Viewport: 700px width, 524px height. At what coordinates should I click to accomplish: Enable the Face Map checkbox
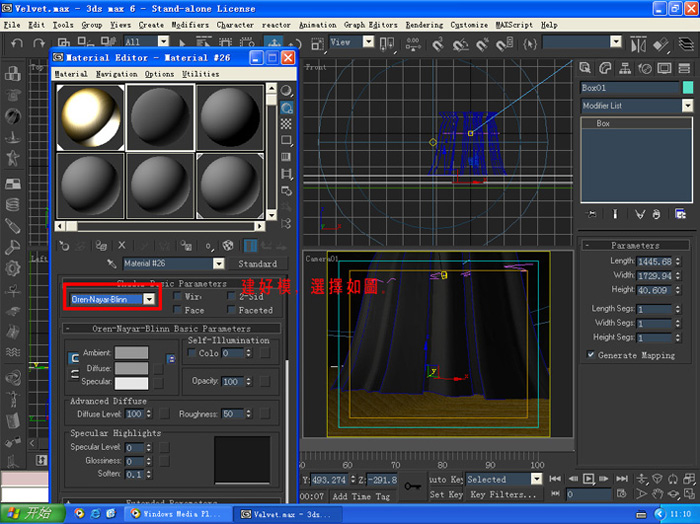[x=177, y=309]
